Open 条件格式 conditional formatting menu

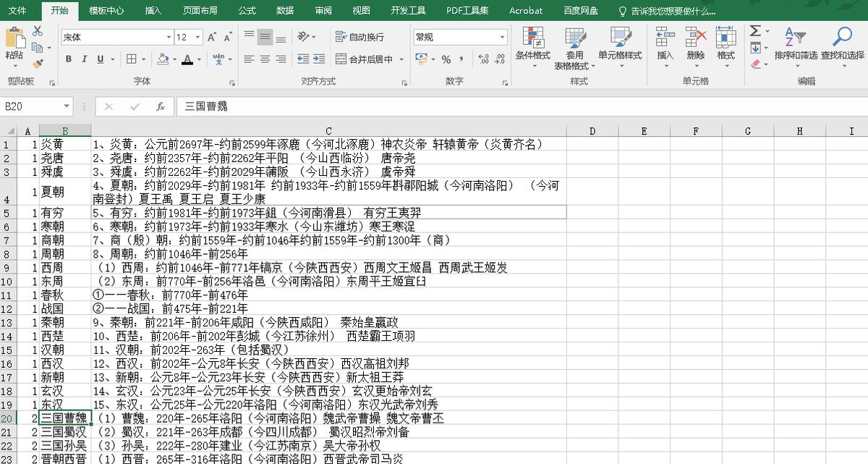533,48
